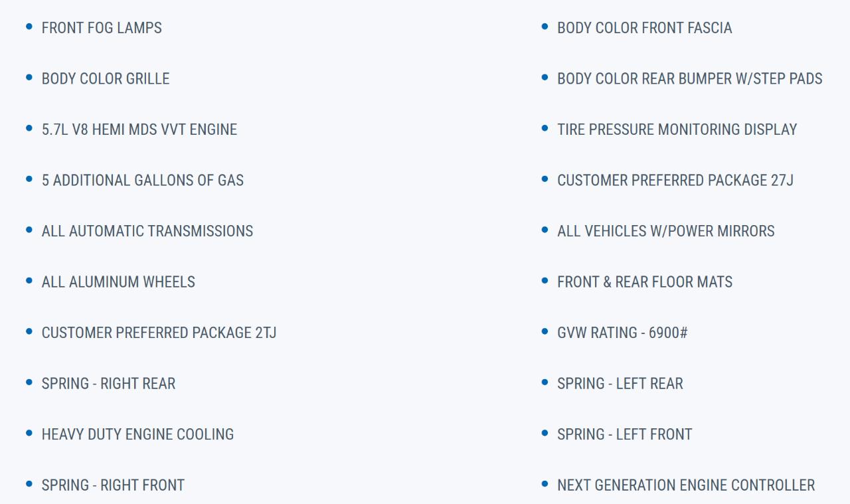Image resolution: width=850 pixels, height=504 pixels.
Task: Select FRONT & REAR FLOOR MATS item
Action: click(x=645, y=282)
